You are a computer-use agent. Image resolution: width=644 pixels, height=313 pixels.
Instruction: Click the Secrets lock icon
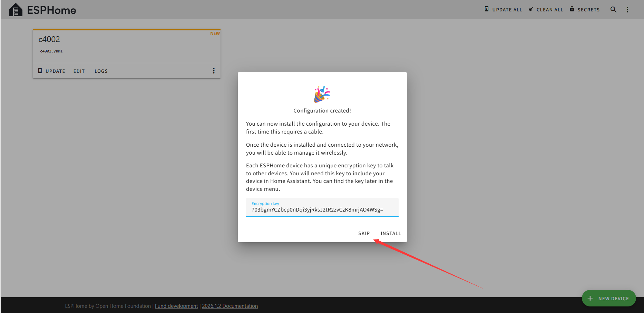[x=572, y=9]
